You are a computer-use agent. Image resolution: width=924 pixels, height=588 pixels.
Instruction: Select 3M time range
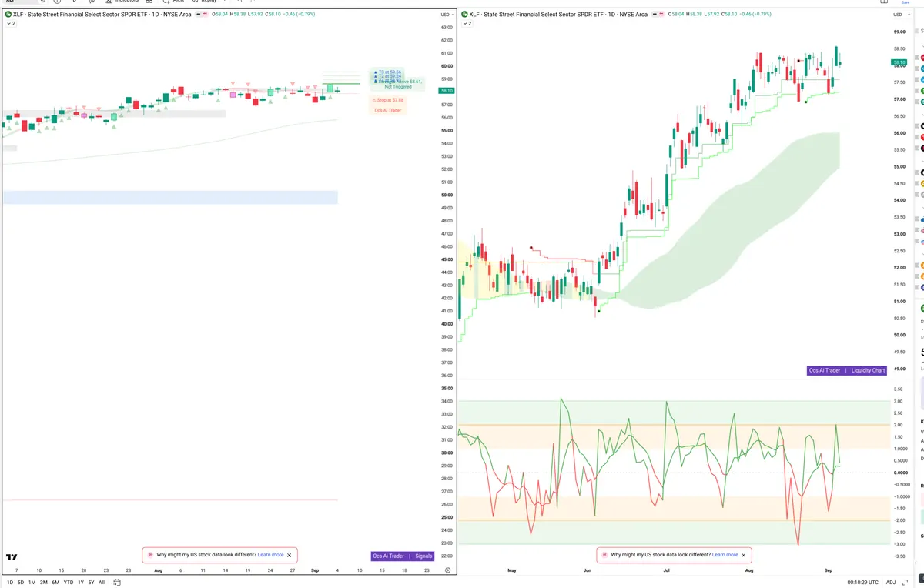[x=44, y=582]
